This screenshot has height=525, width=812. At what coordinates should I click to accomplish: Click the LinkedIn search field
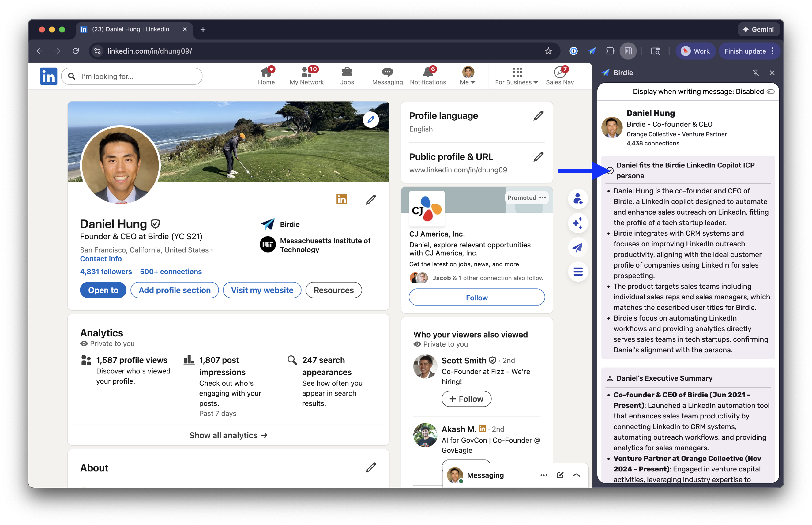click(136, 76)
